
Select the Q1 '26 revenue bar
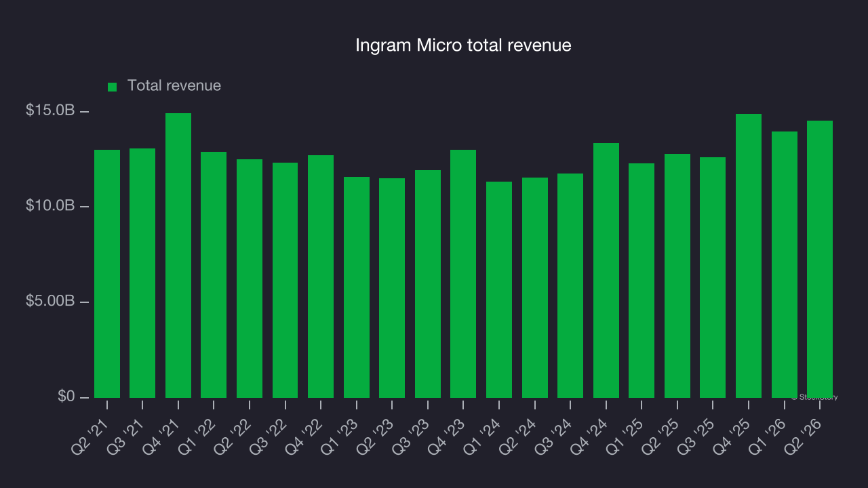click(x=785, y=264)
